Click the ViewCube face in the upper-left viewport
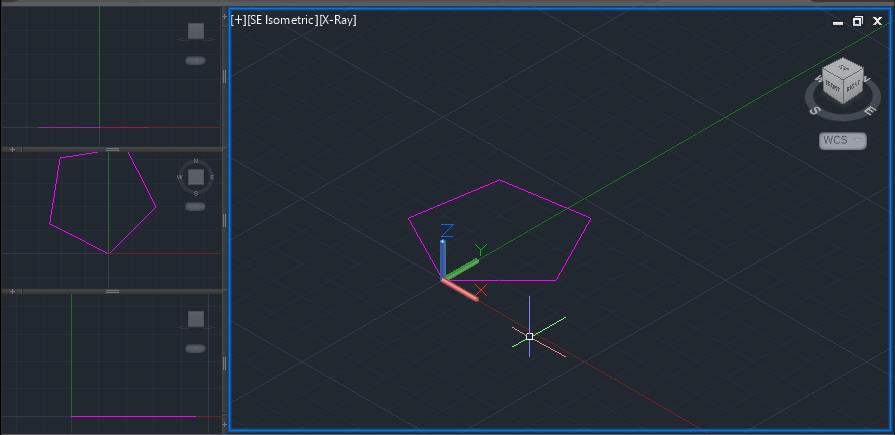895x435 pixels. coord(196,31)
